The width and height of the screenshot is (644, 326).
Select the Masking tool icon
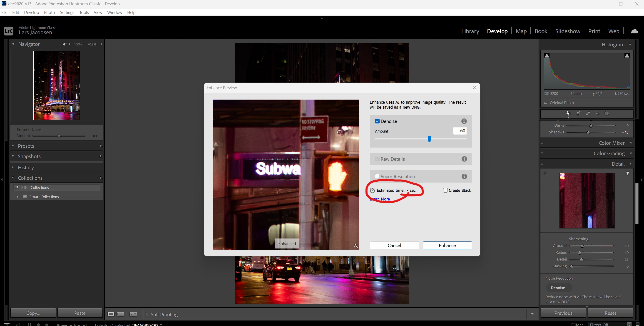[607, 114]
